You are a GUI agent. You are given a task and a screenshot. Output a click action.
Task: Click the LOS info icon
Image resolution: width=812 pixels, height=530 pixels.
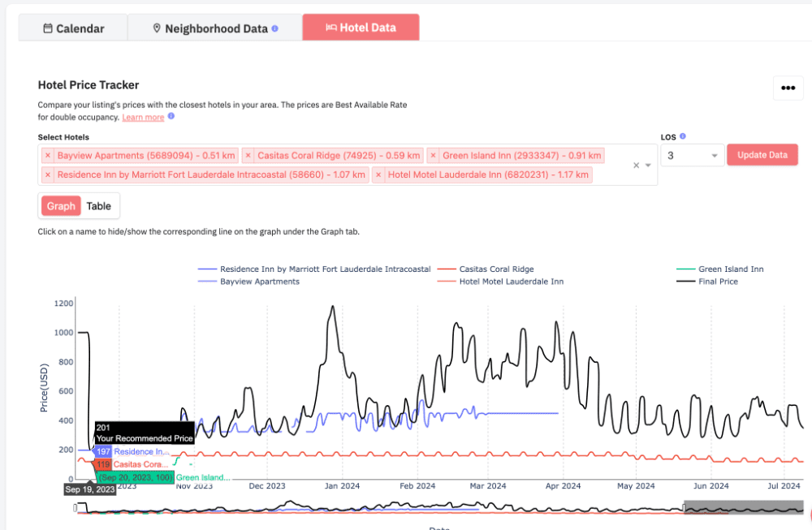pyautogui.click(x=683, y=136)
